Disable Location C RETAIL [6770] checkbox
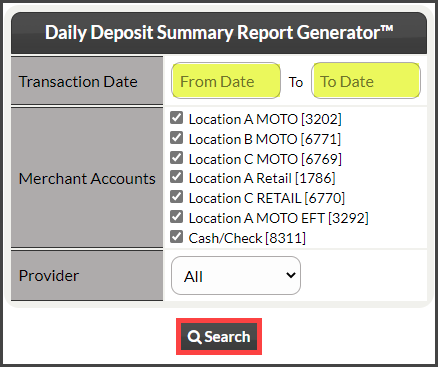The image size is (438, 367). pyautogui.click(x=176, y=197)
